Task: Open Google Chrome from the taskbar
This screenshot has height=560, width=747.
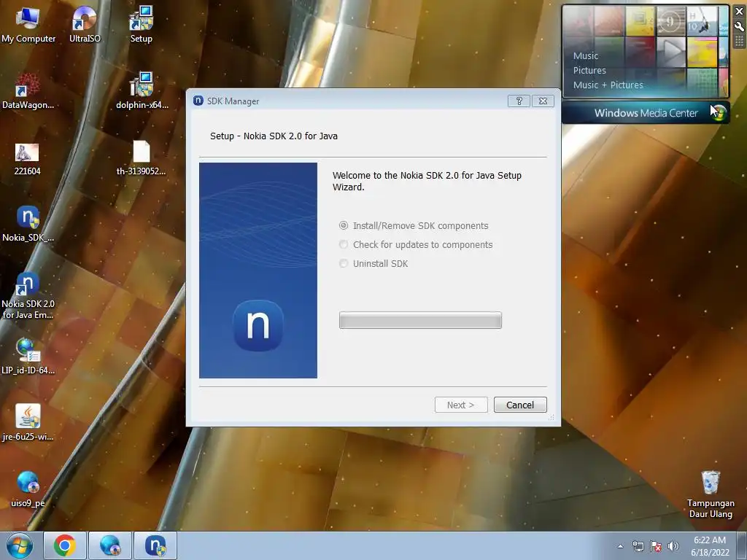Action: click(65, 545)
